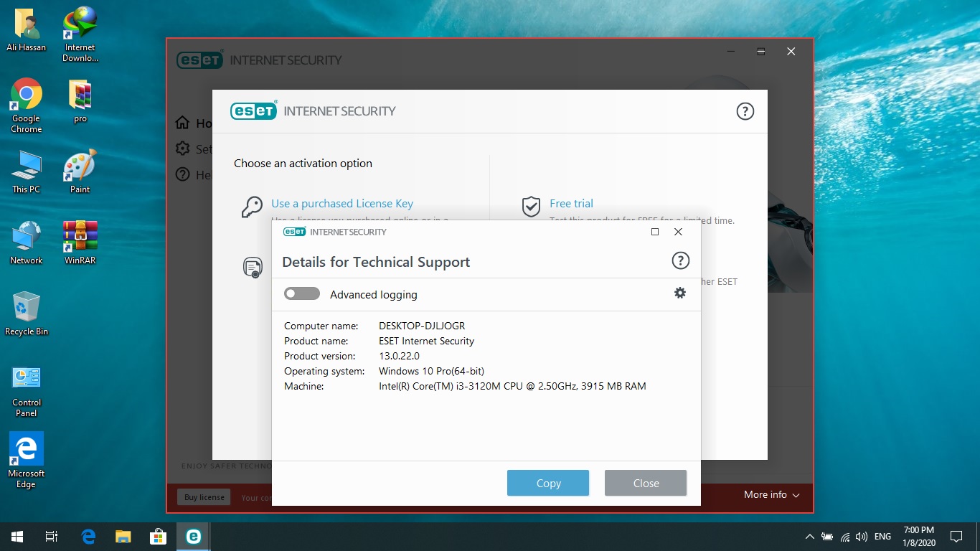Open network Wi-Fi tray icon
Screen dimensions: 980x551
[x=845, y=537]
